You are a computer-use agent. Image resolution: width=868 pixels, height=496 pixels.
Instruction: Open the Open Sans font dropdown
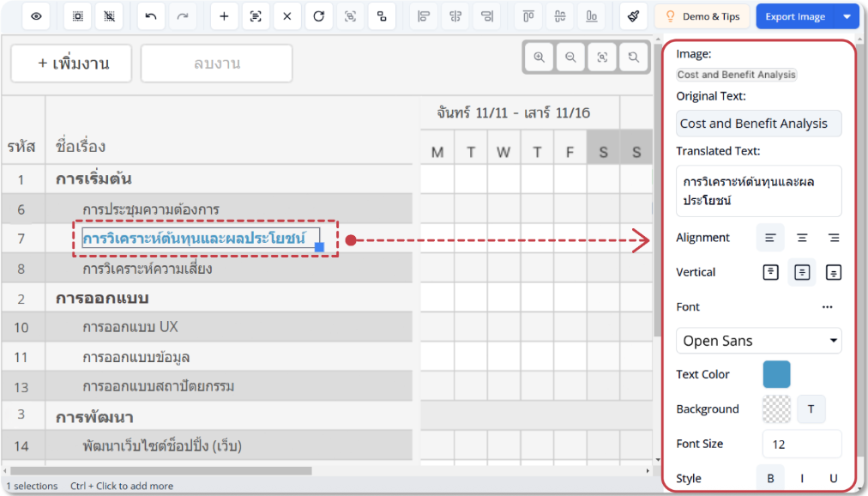(x=758, y=341)
